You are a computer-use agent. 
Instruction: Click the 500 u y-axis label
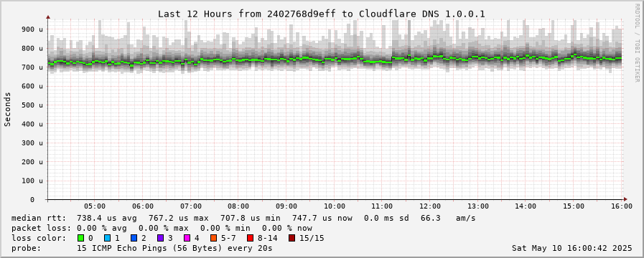point(32,105)
